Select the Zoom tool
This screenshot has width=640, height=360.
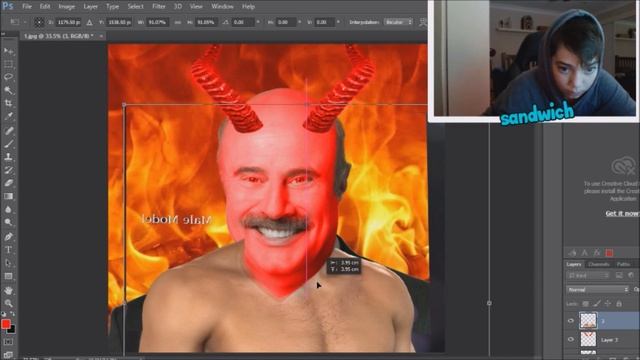pyautogui.click(x=8, y=303)
